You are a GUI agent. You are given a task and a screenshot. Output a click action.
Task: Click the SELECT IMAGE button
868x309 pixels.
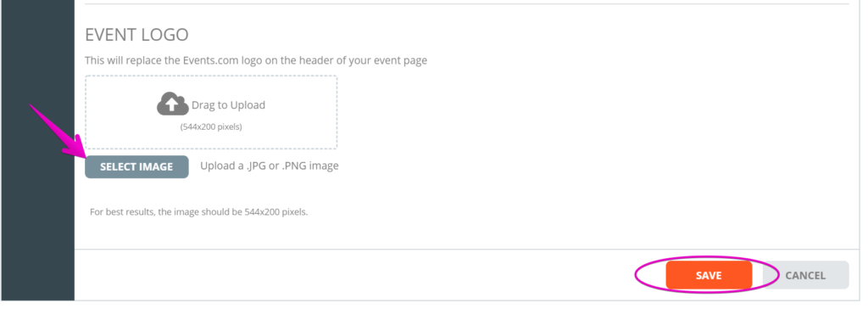136,166
